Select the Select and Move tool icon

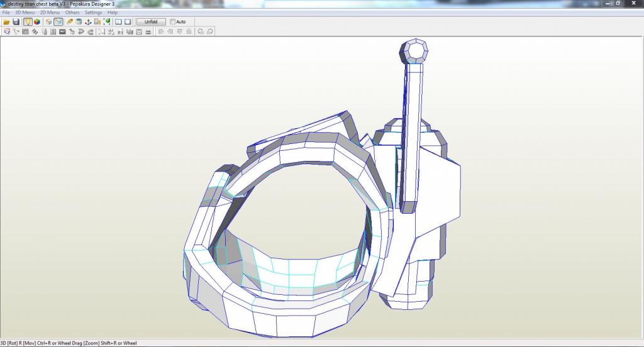7,31
